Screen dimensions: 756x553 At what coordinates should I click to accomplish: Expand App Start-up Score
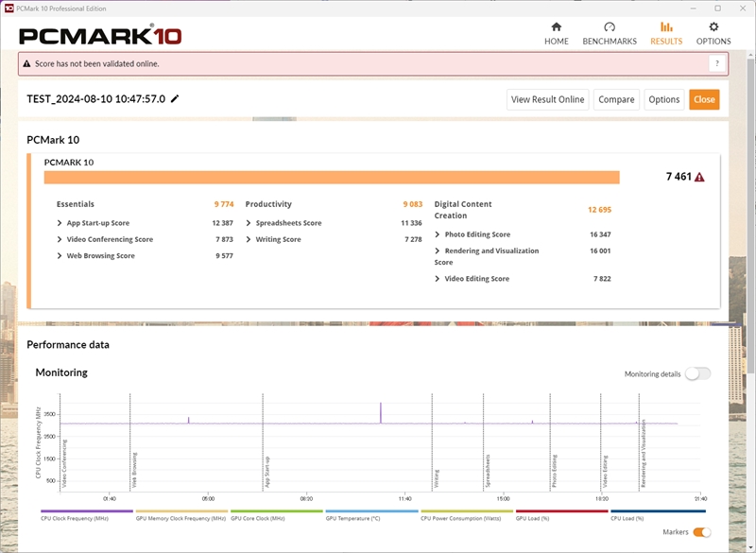tap(60, 223)
